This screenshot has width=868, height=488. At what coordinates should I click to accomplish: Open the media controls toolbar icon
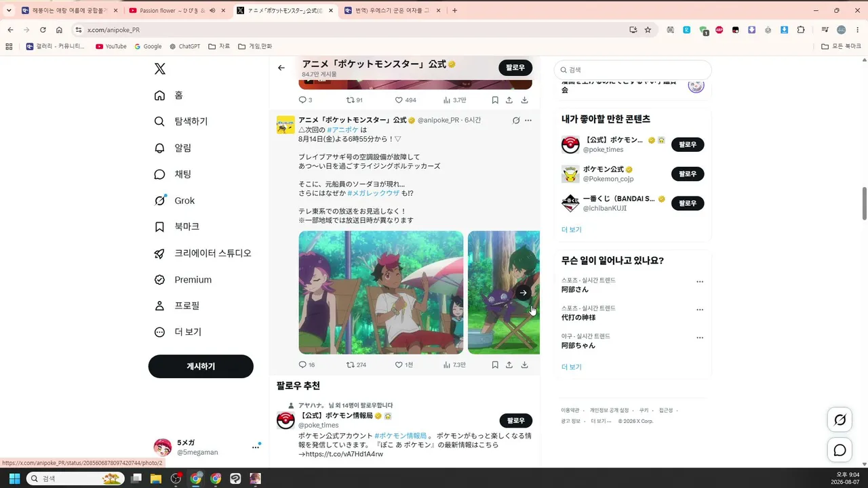[x=825, y=30]
